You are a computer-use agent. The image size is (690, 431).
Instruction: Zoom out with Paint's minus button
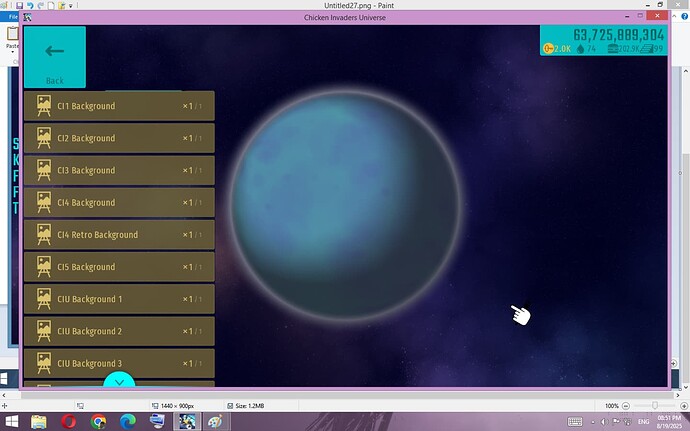coord(626,405)
